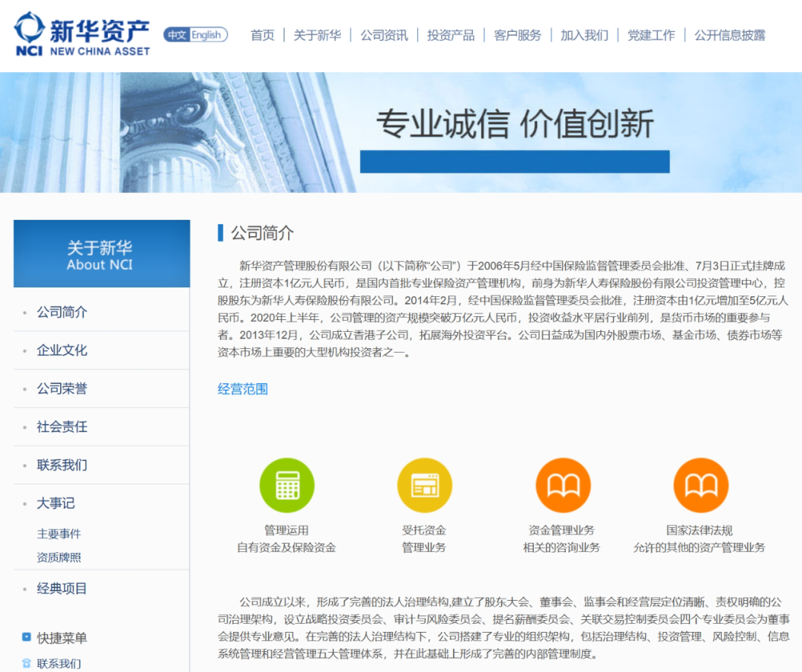Open 联系我们 under the 快捷菜单 section
This screenshot has width=802, height=672.
coord(59,664)
